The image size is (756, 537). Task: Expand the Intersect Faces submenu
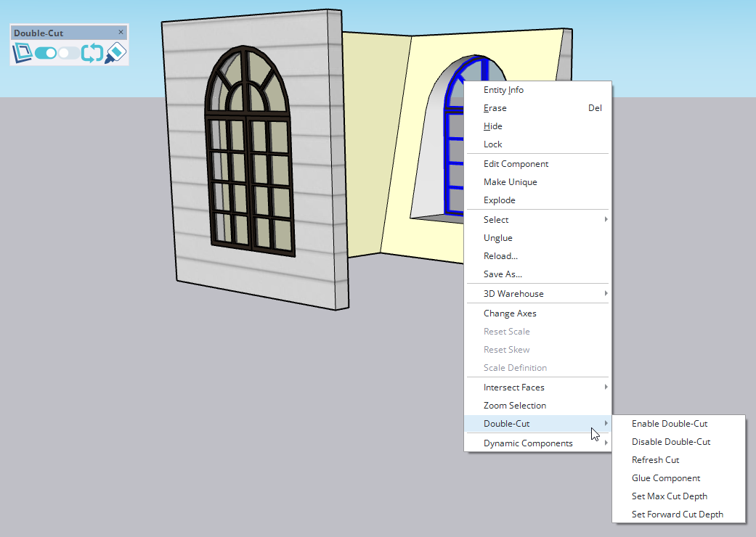tap(537, 388)
